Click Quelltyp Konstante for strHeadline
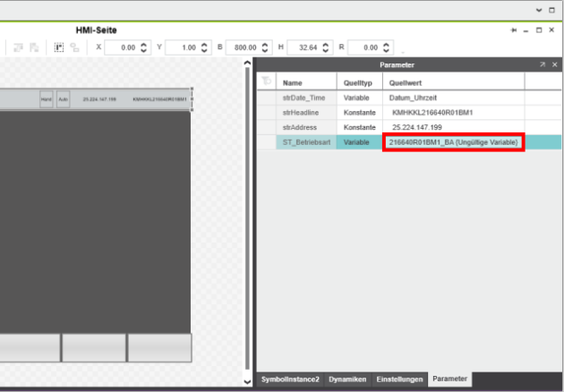Viewport: 564px width, 392px height. tap(359, 113)
